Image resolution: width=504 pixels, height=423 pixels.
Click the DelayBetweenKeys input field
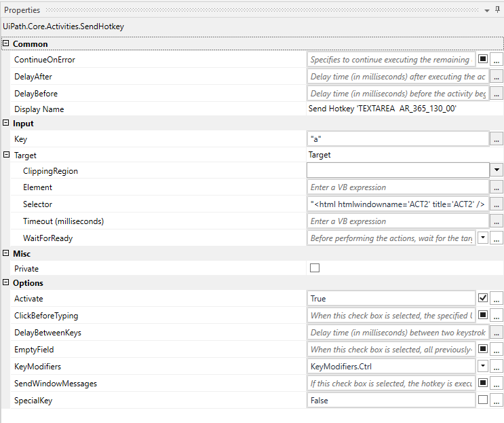(x=391, y=333)
